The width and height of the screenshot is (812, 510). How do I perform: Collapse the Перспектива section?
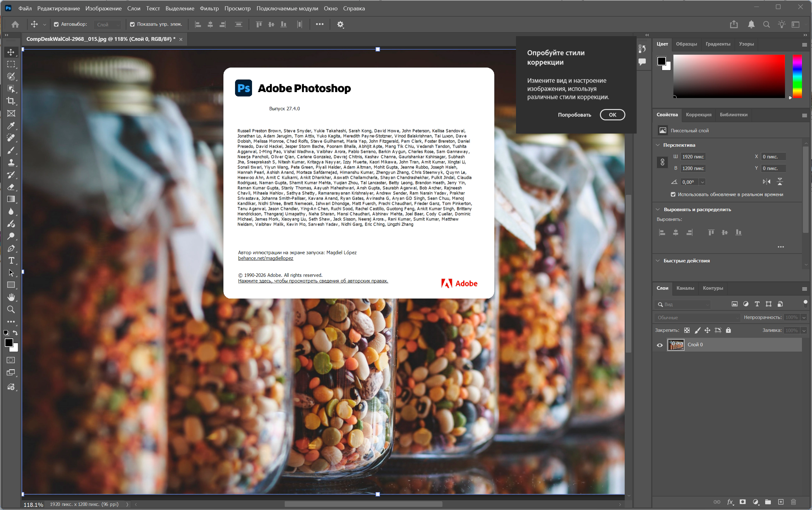point(658,145)
